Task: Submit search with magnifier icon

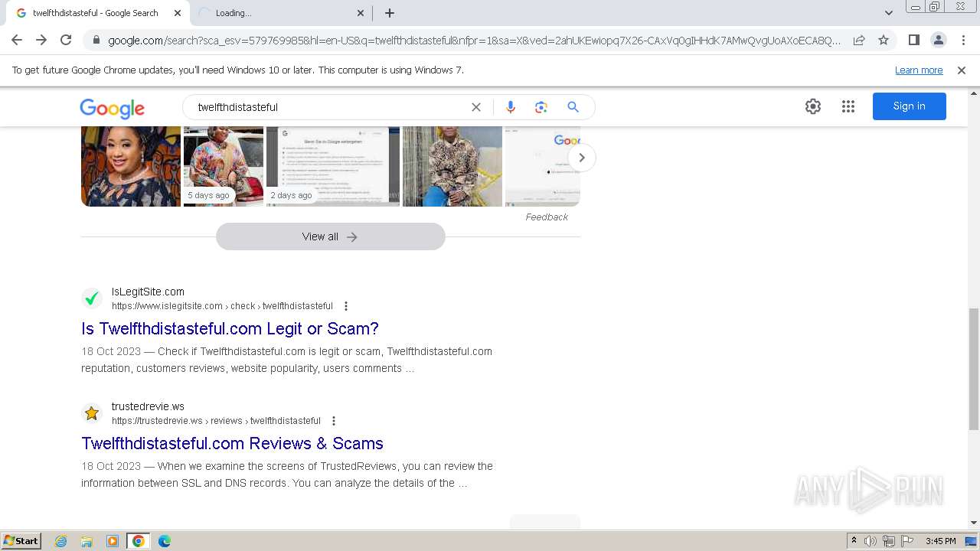Action: [x=573, y=107]
